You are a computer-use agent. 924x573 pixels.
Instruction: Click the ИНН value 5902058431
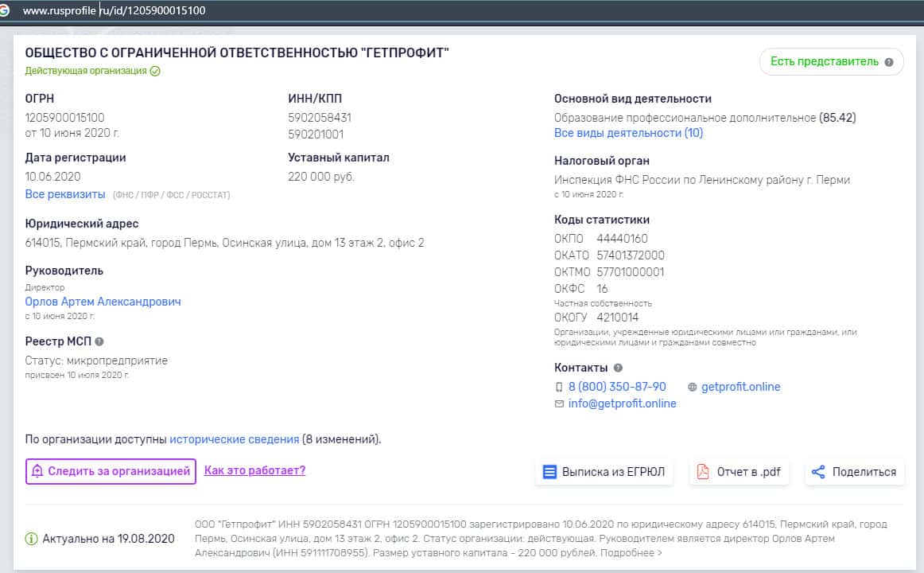click(320, 118)
